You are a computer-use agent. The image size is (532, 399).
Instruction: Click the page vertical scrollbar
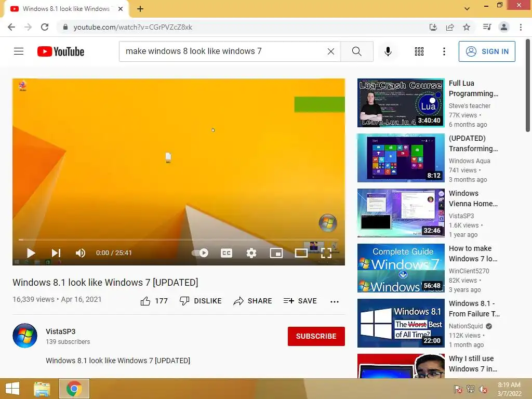click(x=528, y=87)
